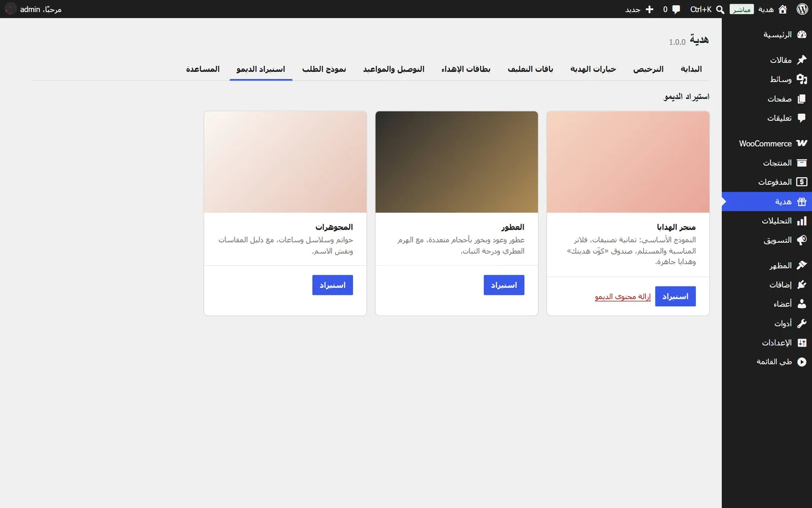812x508 pixels.
Task: Switch to the البداية tab
Action: 691,69
